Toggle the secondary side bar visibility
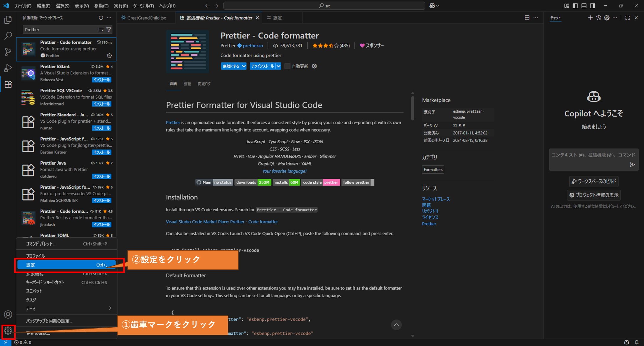The image size is (644, 346). tap(593, 6)
